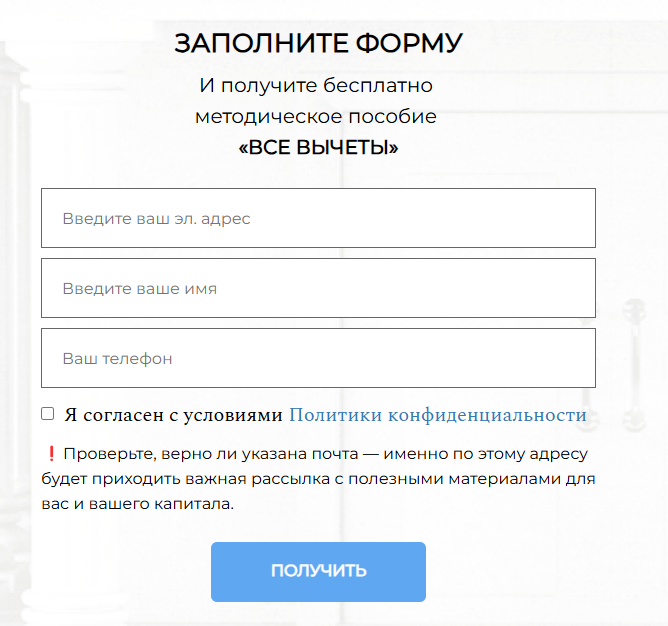
Task: Click the 'методическое пособие' text line
Action: point(316,116)
